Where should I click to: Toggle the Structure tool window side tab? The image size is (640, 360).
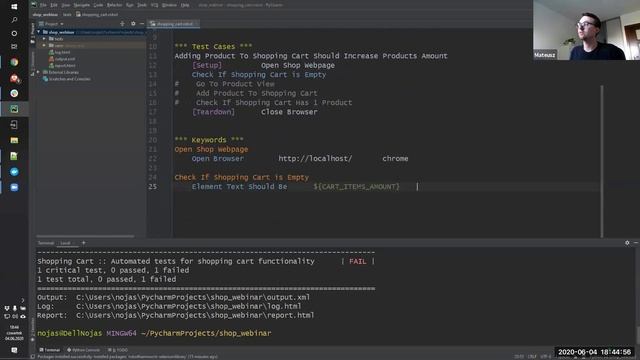click(x=33, y=64)
